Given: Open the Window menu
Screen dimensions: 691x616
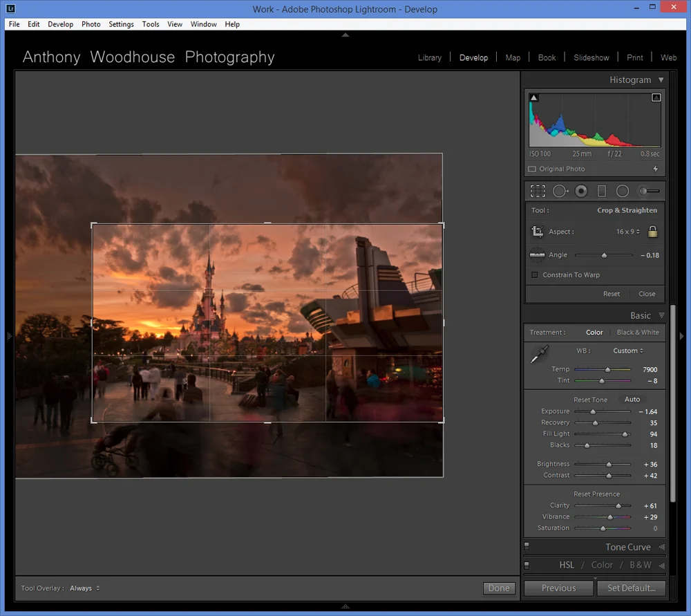Looking at the screenshot, I should click(203, 24).
